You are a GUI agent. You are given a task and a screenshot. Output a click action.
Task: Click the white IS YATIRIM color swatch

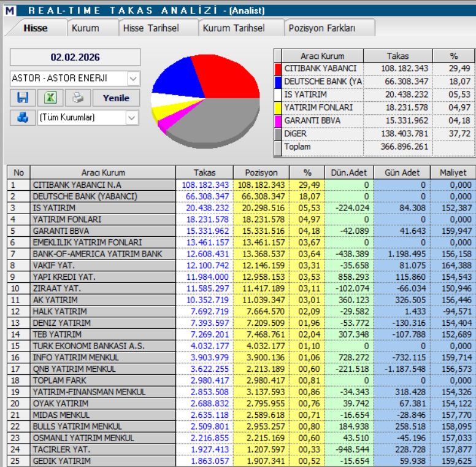coord(278,95)
